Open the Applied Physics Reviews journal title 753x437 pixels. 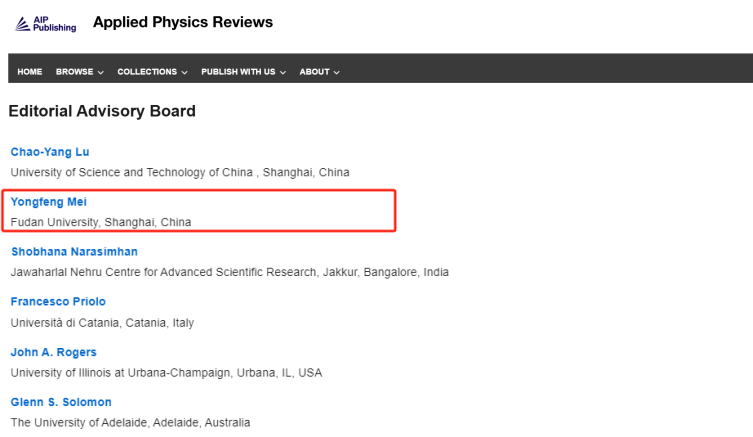183,22
